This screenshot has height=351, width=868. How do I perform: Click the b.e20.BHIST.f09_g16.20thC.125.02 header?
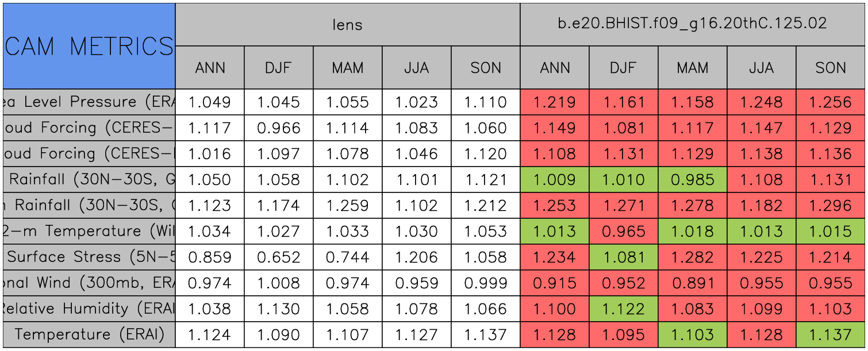point(692,24)
